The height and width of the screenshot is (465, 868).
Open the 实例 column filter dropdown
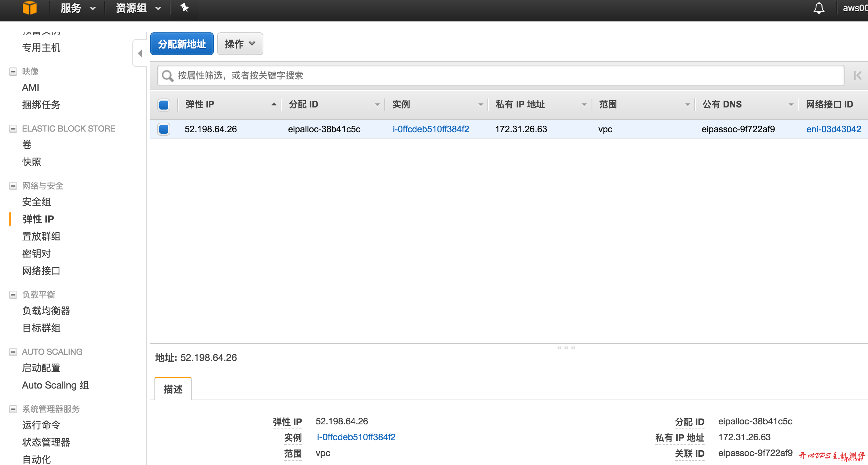(481, 104)
